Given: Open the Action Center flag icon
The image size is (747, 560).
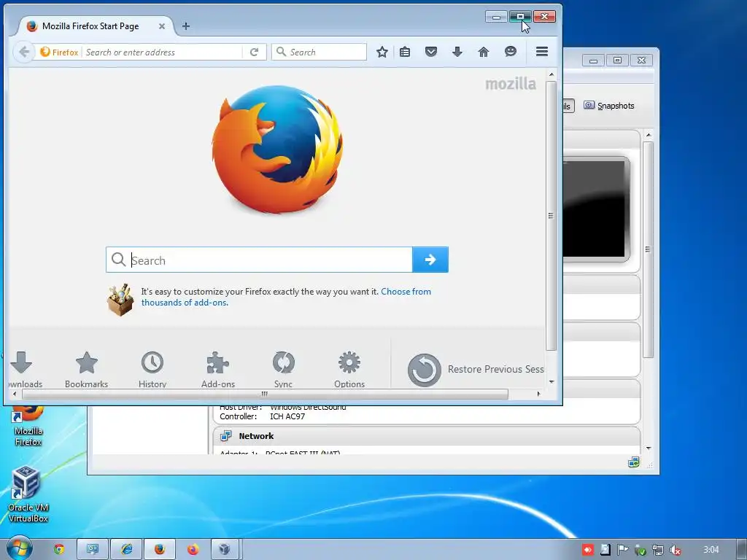Looking at the screenshot, I should pyautogui.click(x=622, y=550).
